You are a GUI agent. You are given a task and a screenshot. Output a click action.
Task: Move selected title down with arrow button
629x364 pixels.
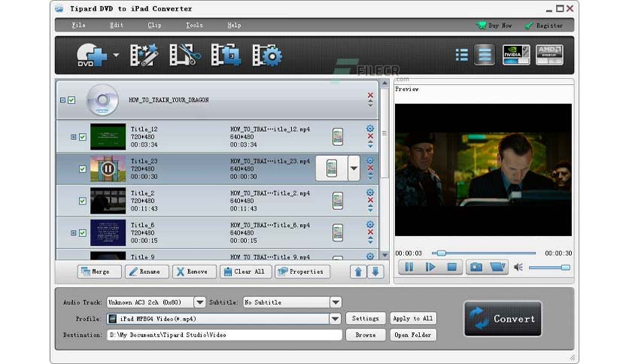375,271
